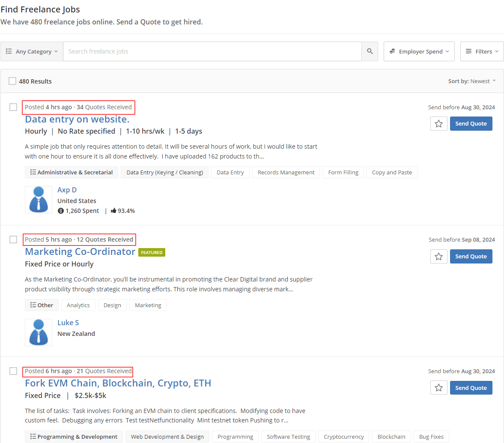Click Axp D employer avatar icon
This screenshot has height=443, width=504.
point(39,200)
